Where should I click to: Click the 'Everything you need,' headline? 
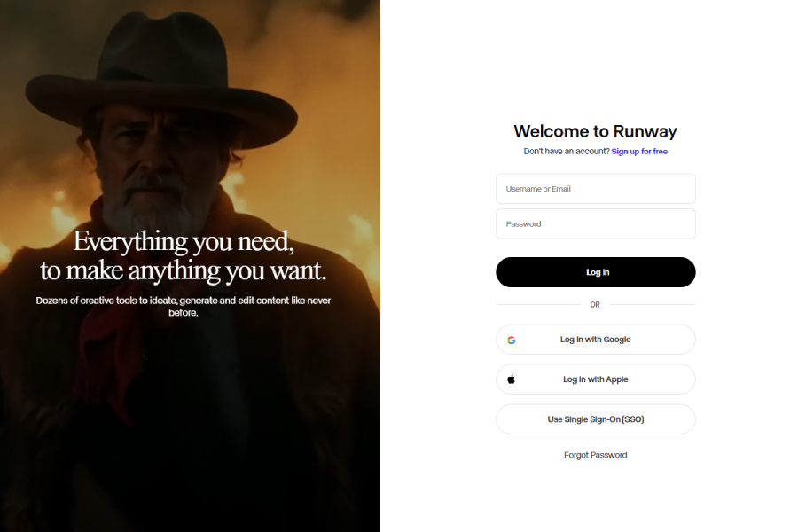(184, 241)
